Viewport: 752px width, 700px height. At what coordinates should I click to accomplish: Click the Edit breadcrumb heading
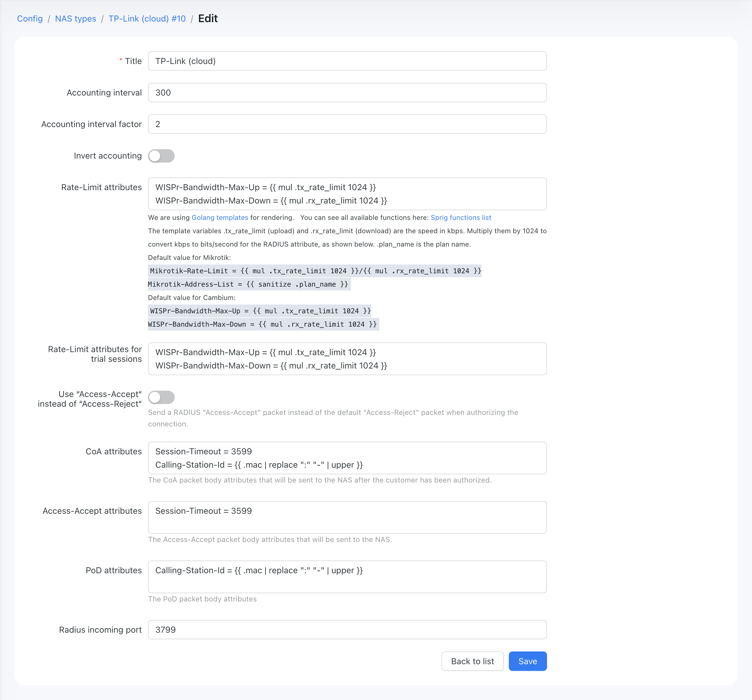click(208, 19)
